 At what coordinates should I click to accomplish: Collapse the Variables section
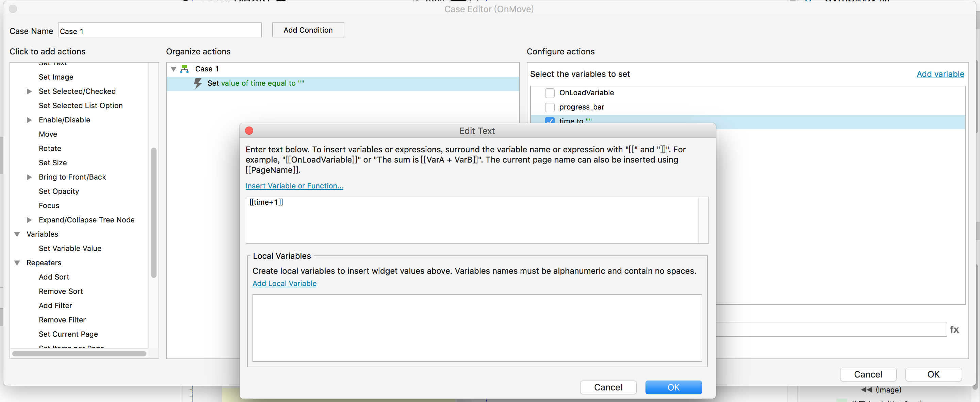[17, 234]
